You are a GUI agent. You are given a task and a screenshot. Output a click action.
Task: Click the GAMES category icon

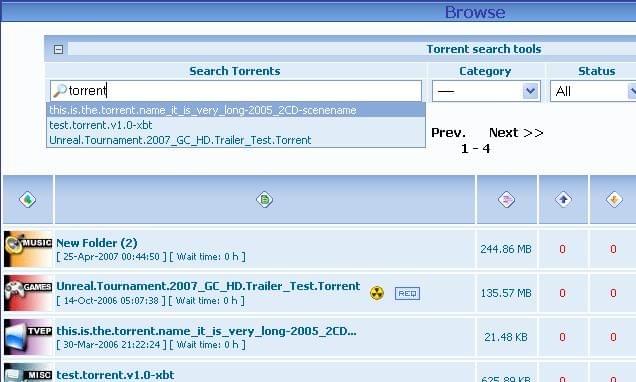point(28,293)
